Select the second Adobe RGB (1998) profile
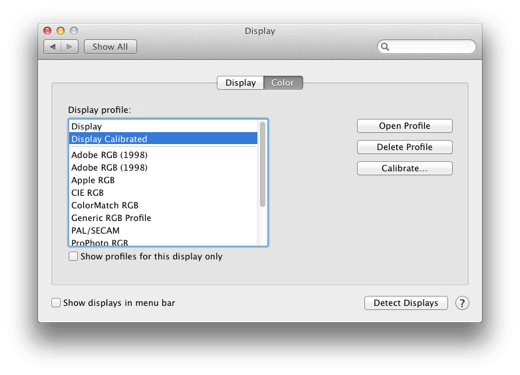The image size is (520, 375). pyautogui.click(x=163, y=168)
